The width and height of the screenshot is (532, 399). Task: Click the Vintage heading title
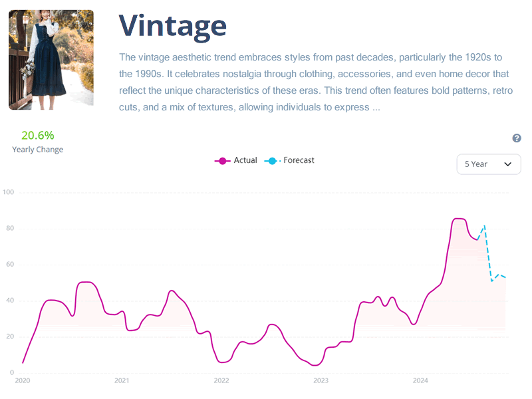coord(173,27)
